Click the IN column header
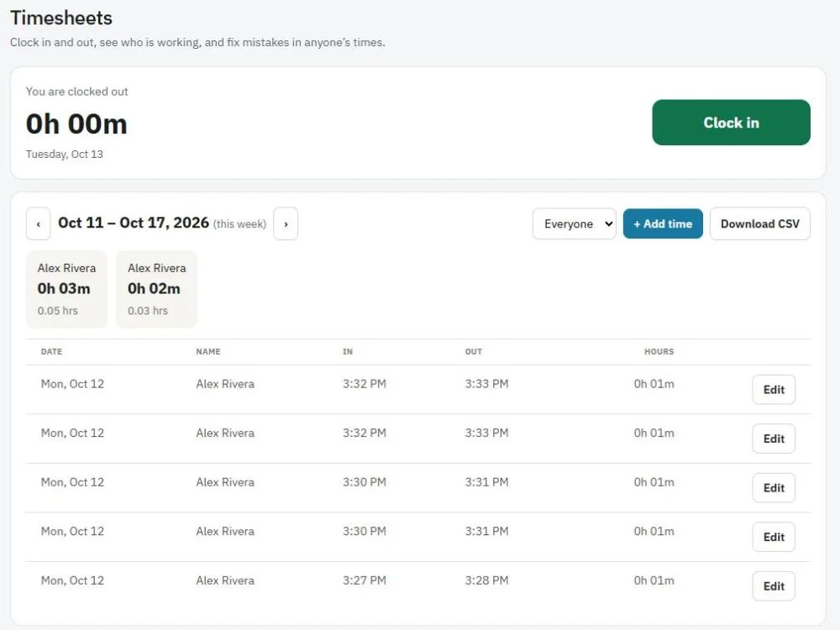This screenshot has height=630, width=840. point(348,351)
